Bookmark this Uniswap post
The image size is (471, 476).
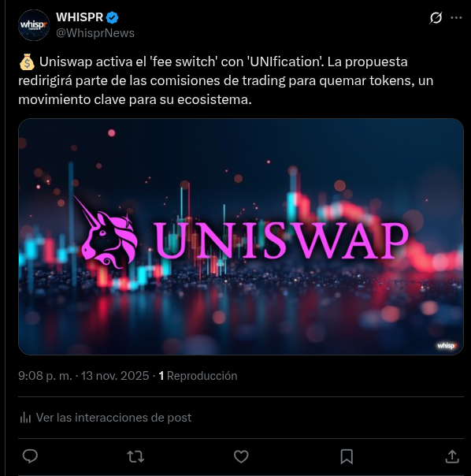(347, 456)
